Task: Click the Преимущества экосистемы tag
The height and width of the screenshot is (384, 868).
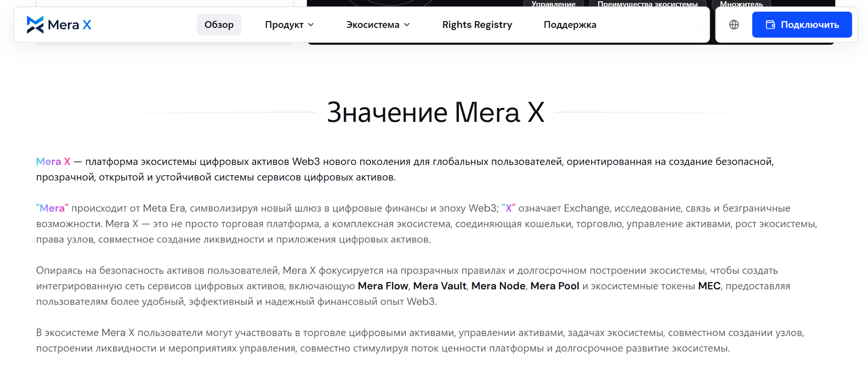Action: point(648,4)
